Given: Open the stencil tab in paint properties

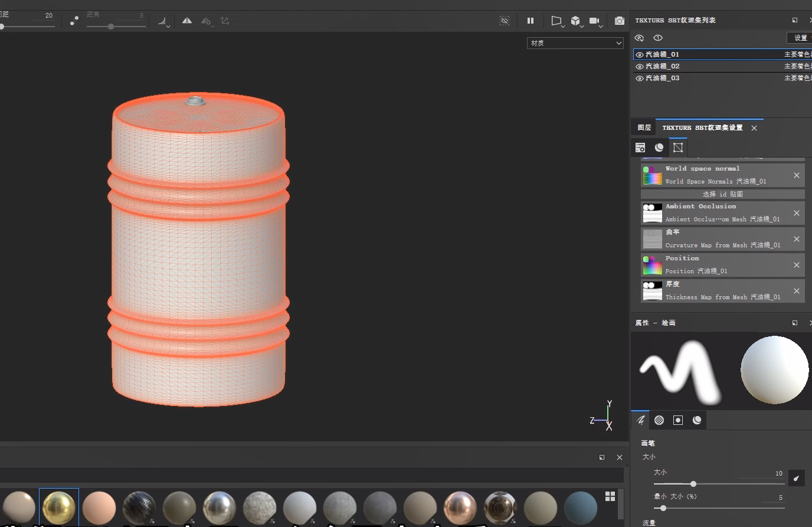Looking at the screenshot, I should (678, 420).
